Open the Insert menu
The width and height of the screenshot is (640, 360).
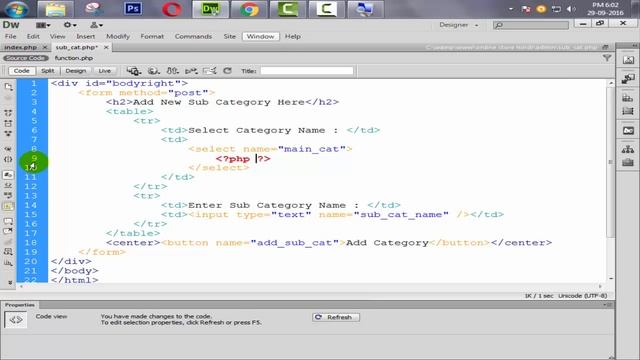(85, 36)
